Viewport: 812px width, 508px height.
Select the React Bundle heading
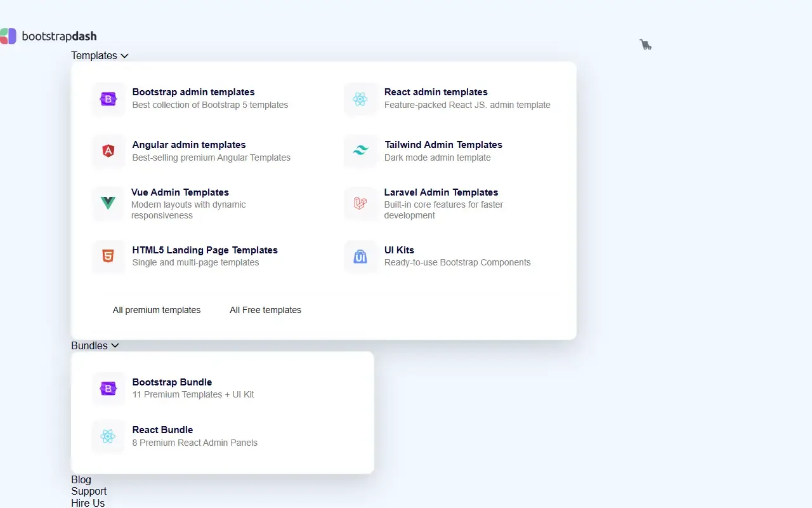tap(162, 430)
